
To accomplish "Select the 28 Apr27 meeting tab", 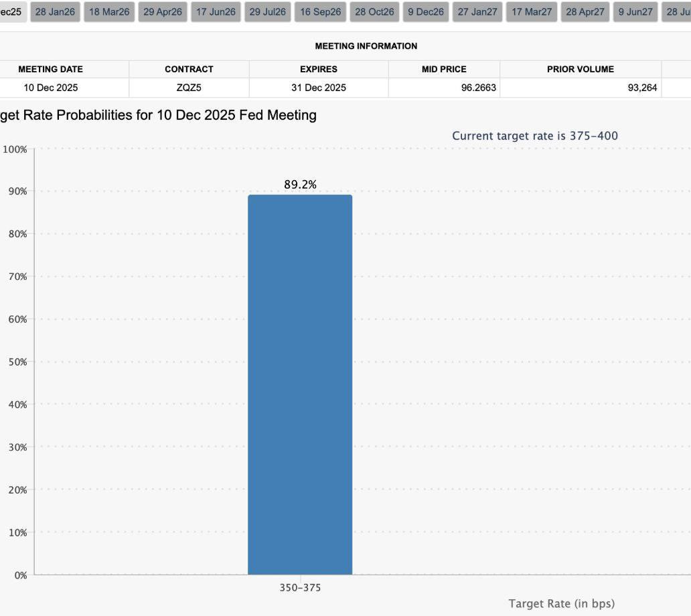I will [585, 12].
